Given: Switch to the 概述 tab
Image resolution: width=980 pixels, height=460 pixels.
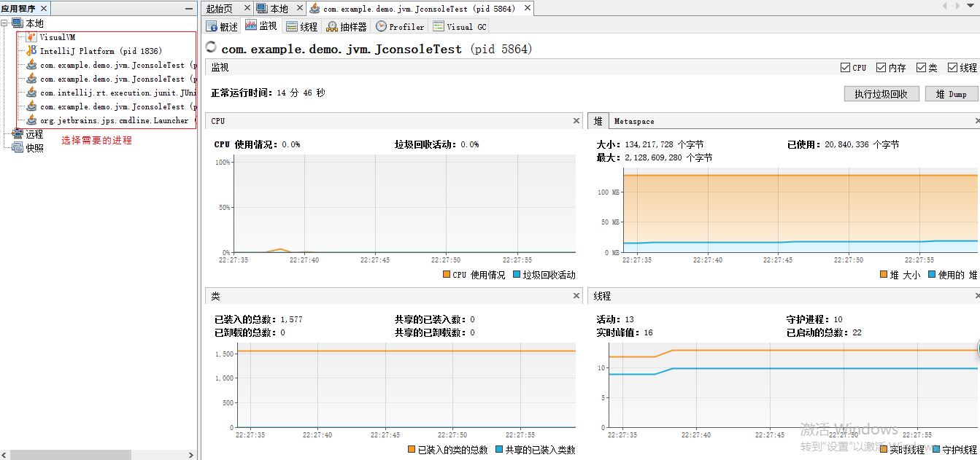Looking at the screenshot, I should pyautogui.click(x=223, y=26).
